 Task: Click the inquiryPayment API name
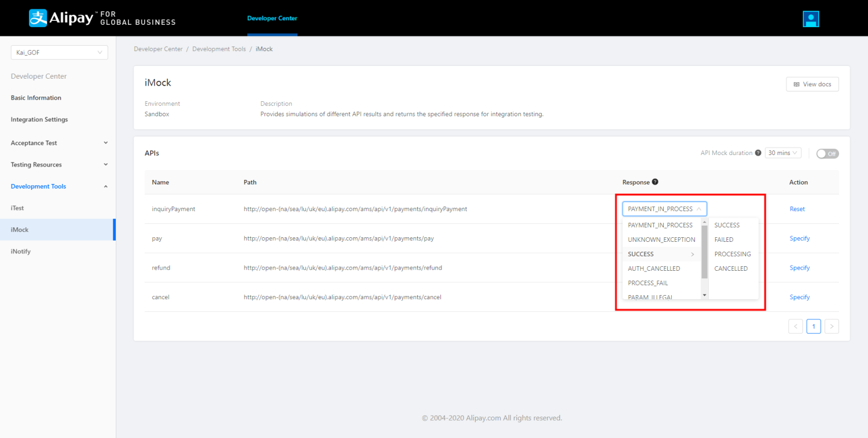click(x=174, y=209)
